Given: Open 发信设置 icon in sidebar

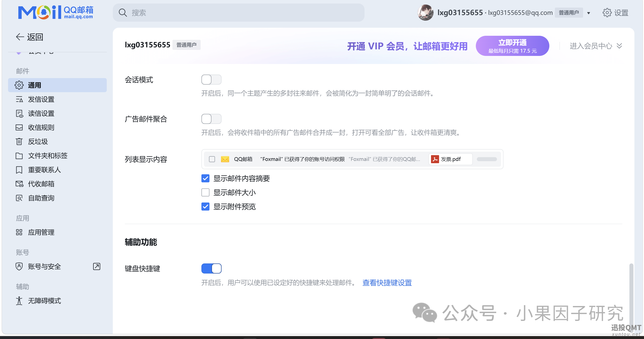Looking at the screenshot, I should click(x=19, y=99).
